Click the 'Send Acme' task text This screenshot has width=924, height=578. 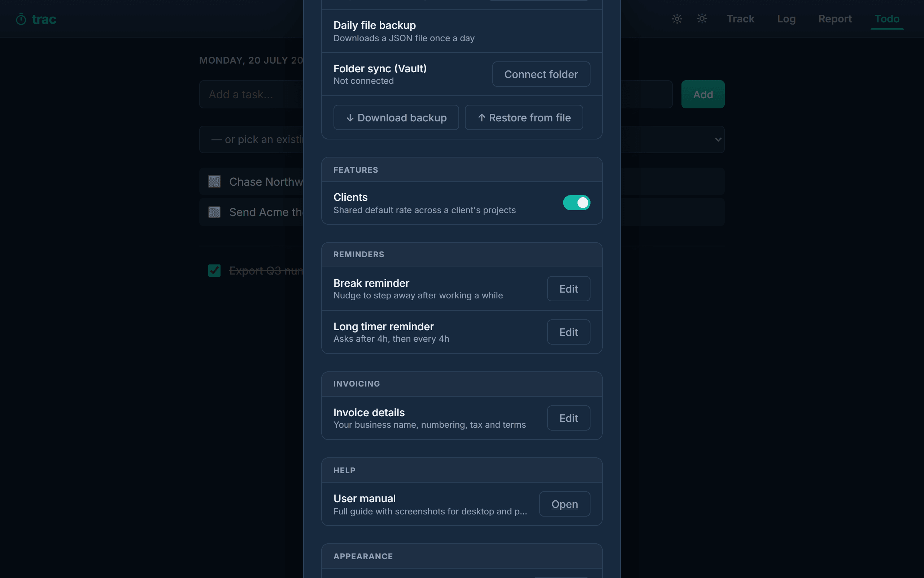pos(266,212)
